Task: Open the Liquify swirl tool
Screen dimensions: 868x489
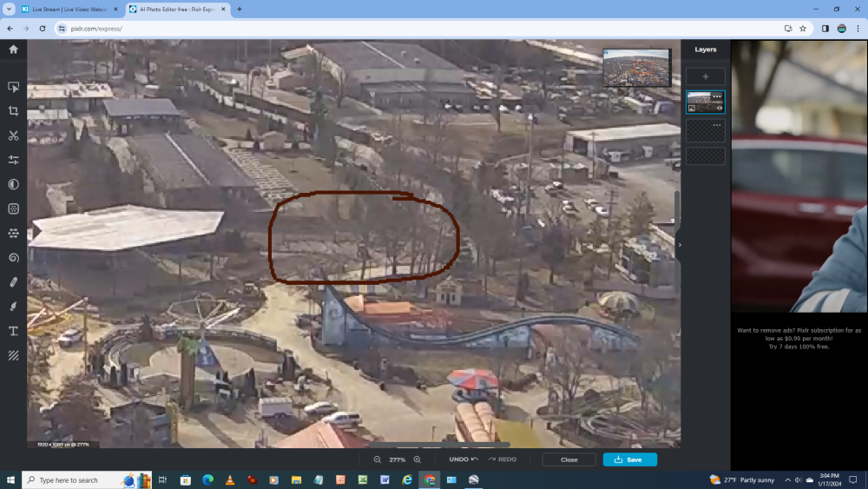Action: [x=13, y=258]
